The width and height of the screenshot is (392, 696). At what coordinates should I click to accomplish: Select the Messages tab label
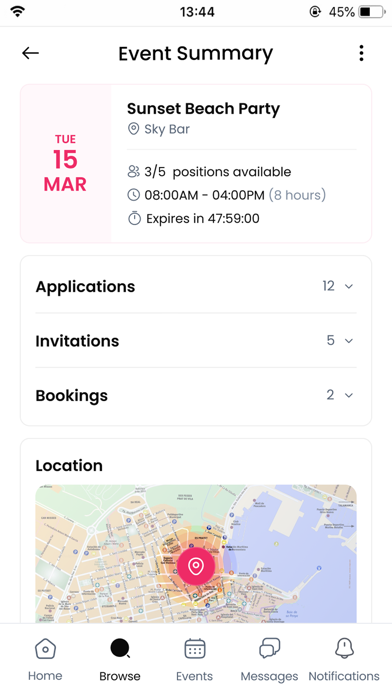269,676
